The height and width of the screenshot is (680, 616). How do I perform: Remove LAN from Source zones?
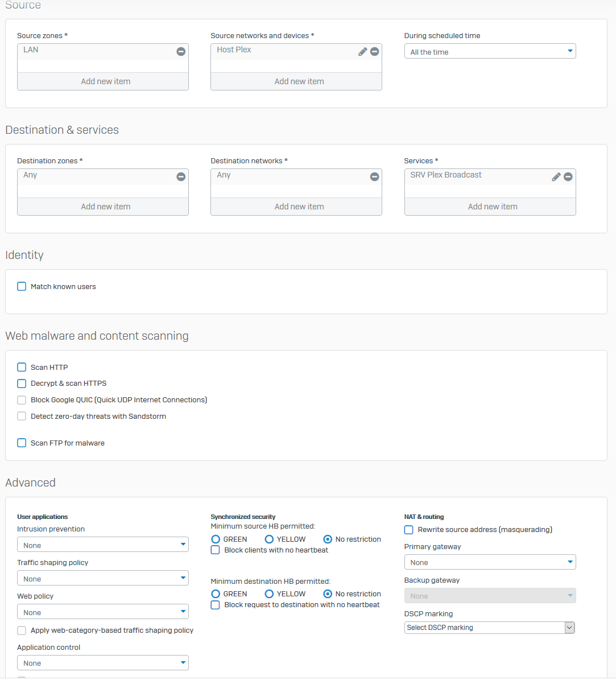181,51
